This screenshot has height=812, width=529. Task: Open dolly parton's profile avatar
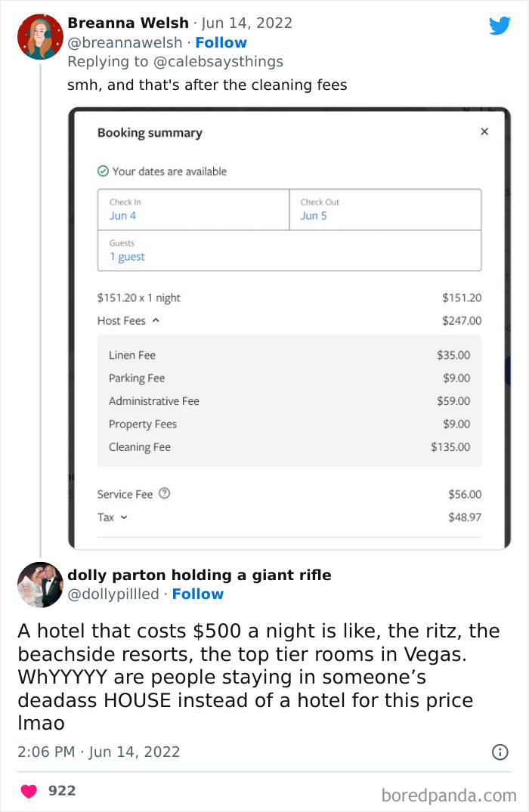(39, 585)
